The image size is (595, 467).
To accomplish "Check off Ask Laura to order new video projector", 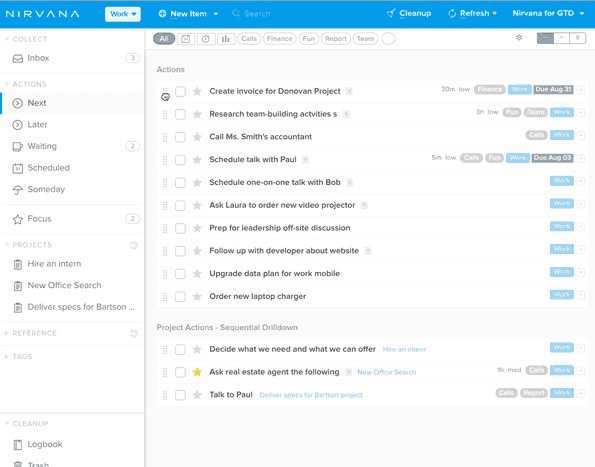I will (x=180, y=205).
